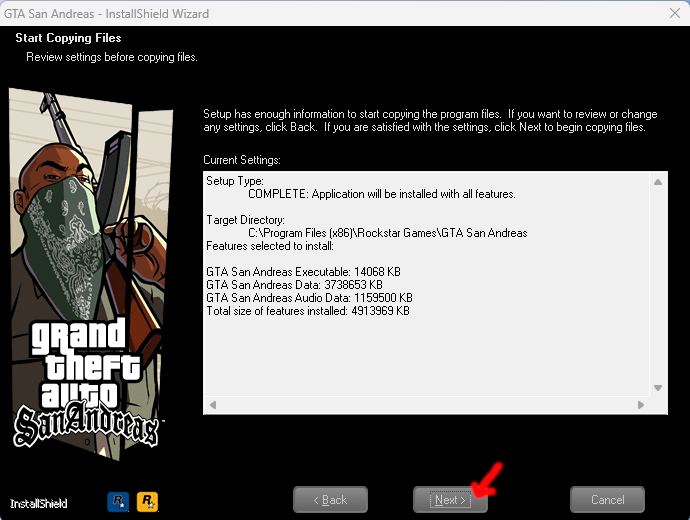Click the 'GTA San Andreas Data: 3738653 KB' line
This screenshot has height=520, width=690.
click(x=294, y=285)
